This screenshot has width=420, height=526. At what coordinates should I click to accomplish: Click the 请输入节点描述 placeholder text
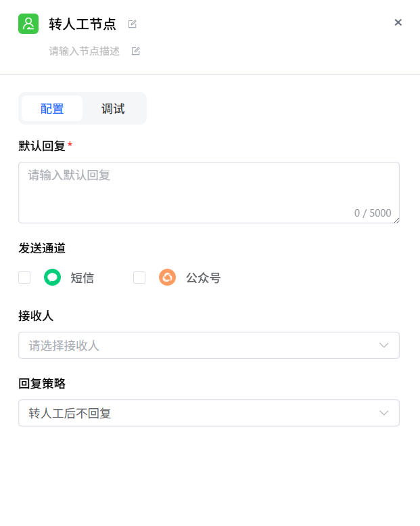pos(84,51)
